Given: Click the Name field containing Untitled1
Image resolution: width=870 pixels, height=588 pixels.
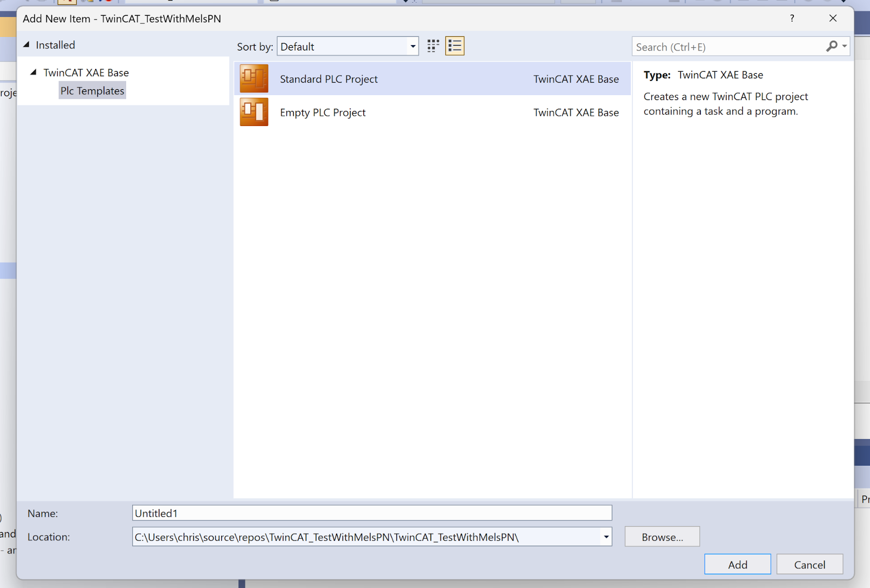Looking at the screenshot, I should (372, 513).
